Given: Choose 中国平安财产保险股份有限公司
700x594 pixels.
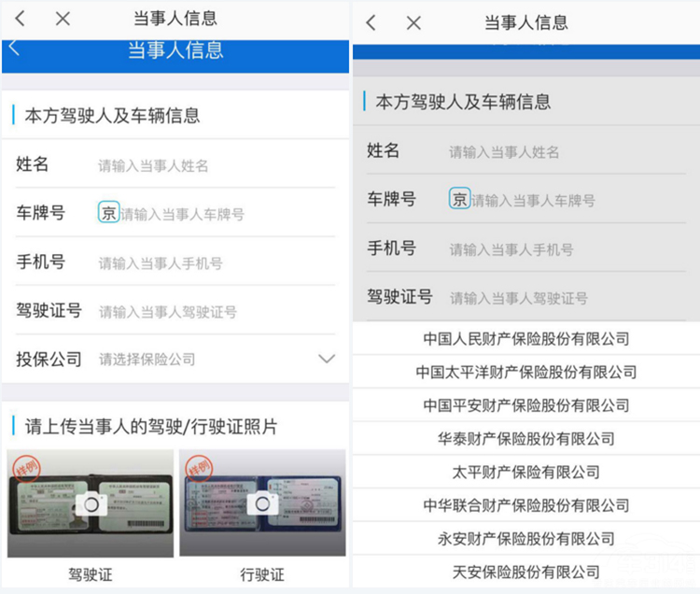Looking at the screenshot, I should coord(525,405).
